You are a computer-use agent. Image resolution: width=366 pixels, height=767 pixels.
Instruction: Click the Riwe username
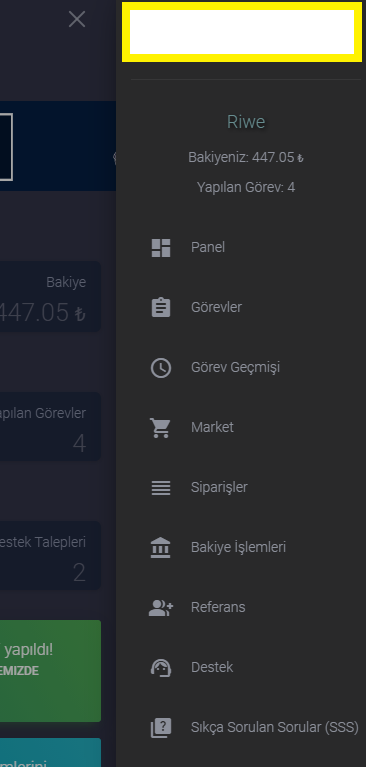(x=246, y=122)
